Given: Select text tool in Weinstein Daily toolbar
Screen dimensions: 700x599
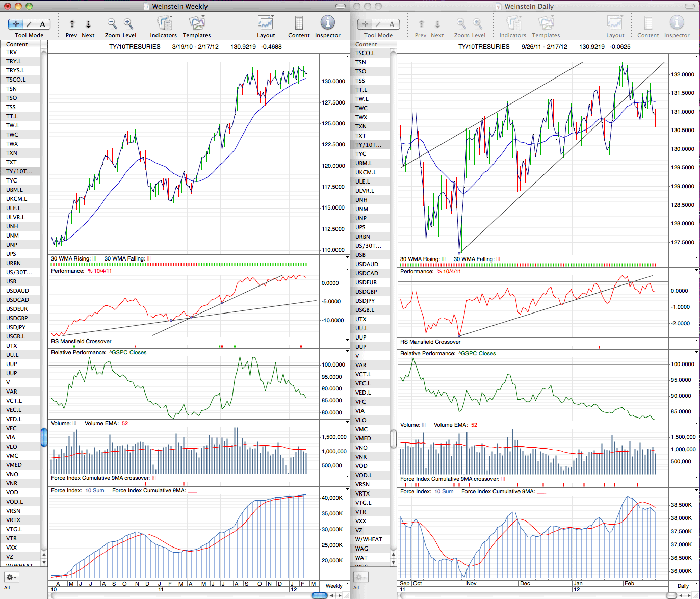Looking at the screenshot, I should (392, 24).
